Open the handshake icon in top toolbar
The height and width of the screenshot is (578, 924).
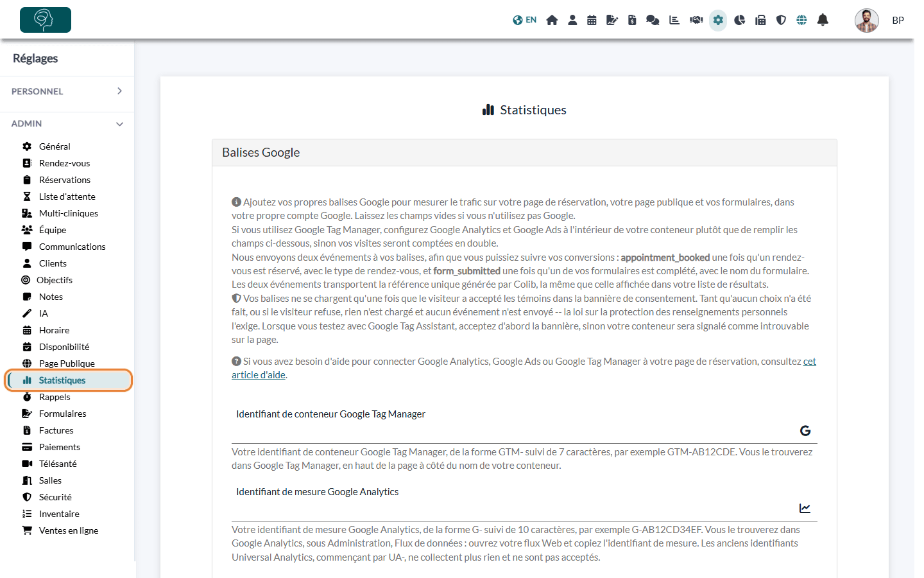pos(696,20)
